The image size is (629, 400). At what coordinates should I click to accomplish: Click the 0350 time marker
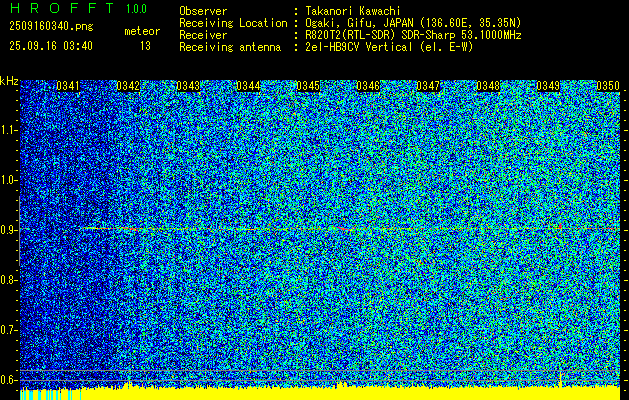click(608, 86)
